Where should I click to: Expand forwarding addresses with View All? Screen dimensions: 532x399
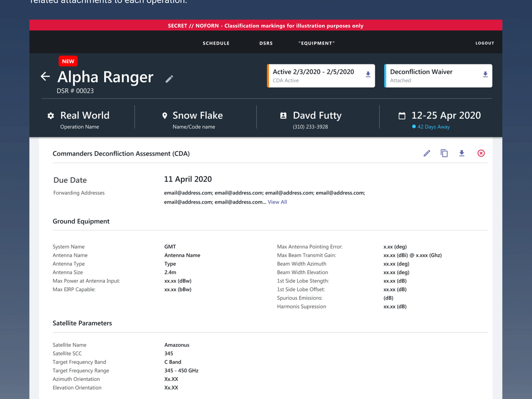click(x=277, y=202)
